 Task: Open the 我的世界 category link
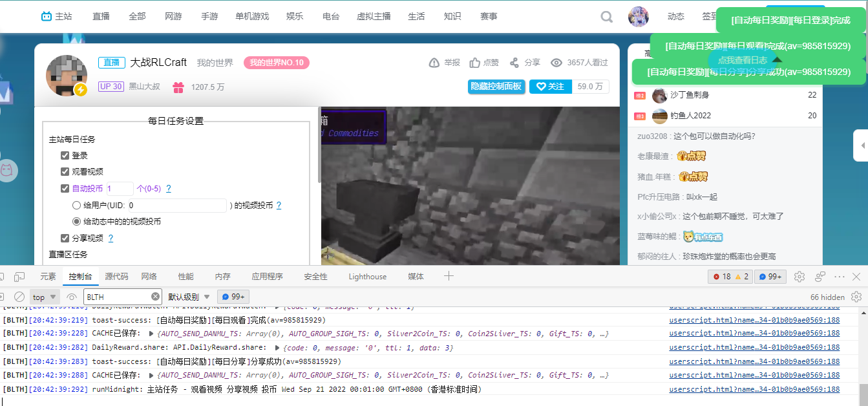point(215,63)
